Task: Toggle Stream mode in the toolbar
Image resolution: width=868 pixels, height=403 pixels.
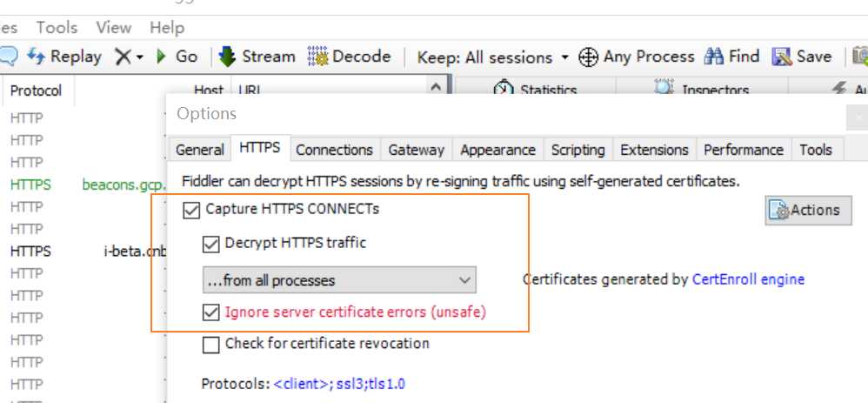Action: [257, 57]
